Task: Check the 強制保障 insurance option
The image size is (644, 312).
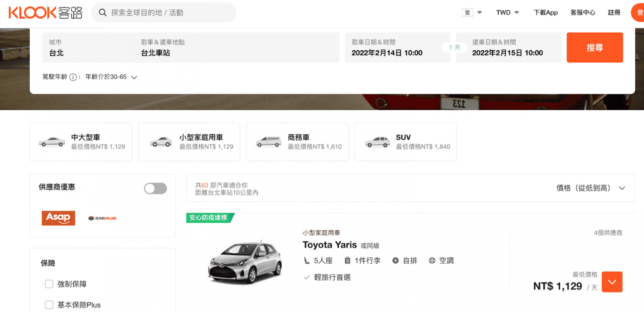Action: pos(49,284)
